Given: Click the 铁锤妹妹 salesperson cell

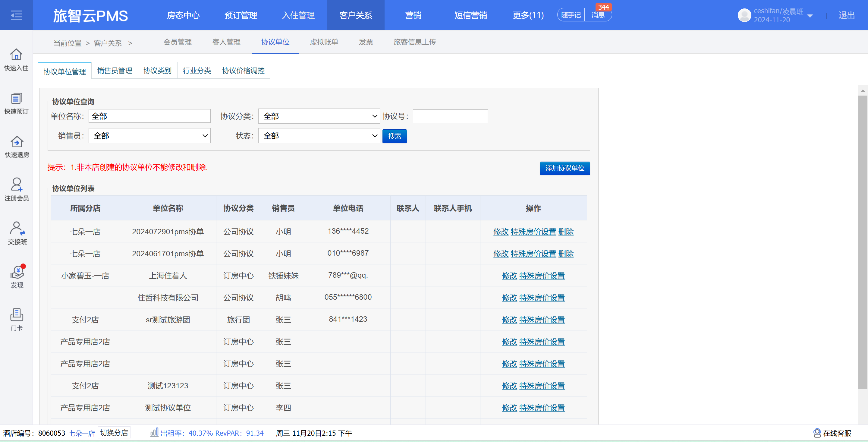Looking at the screenshot, I should 283,276.
